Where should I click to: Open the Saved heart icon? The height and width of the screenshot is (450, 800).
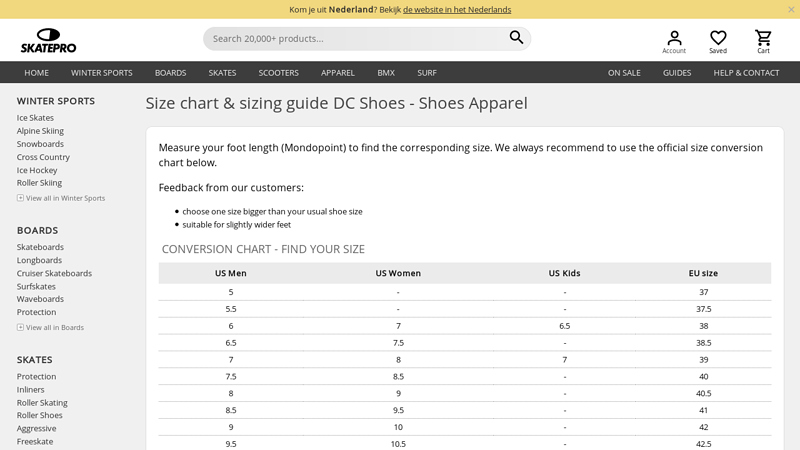tap(718, 42)
